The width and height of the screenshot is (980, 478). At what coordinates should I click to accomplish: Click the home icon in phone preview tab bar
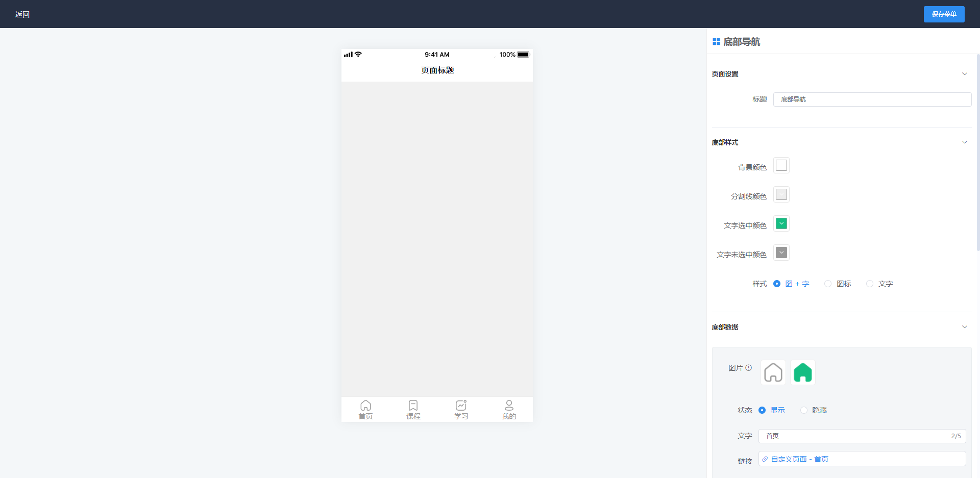point(365,405)
